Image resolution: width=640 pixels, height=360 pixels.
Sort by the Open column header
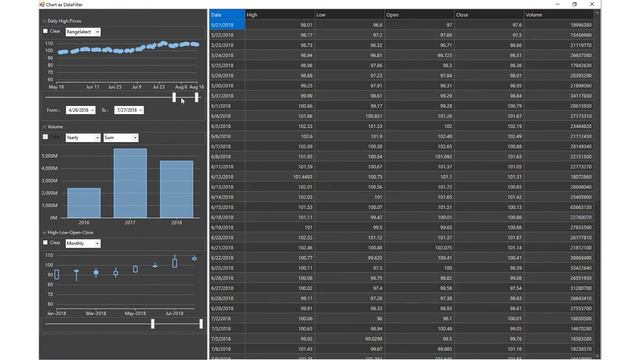pyautogui.click(x=420, y=15)
